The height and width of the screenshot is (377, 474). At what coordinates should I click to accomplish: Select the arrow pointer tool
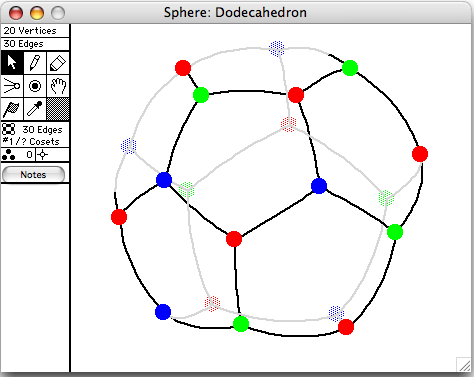12,63
